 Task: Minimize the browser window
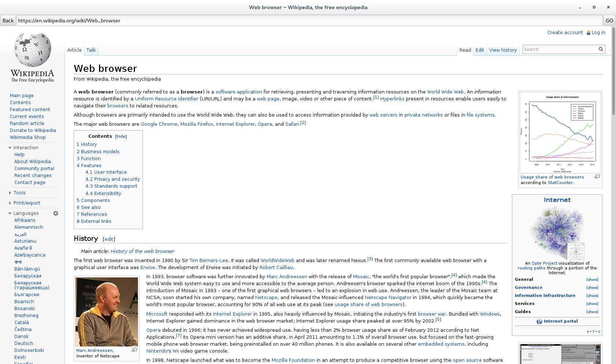pos(580,7)
